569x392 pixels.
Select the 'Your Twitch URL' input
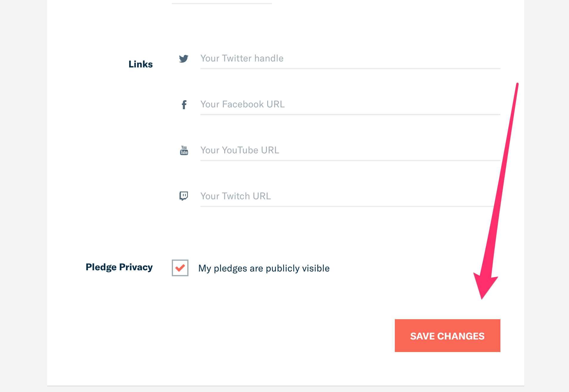tap(346, 196)
